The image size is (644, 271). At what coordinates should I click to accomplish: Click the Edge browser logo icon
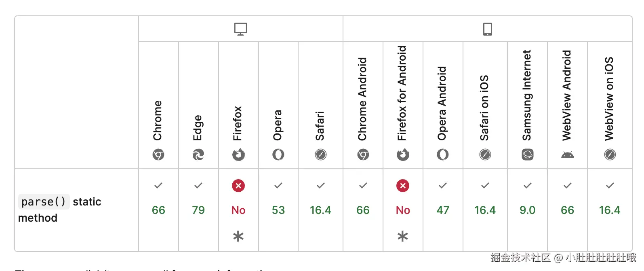[x=198, y=155]
